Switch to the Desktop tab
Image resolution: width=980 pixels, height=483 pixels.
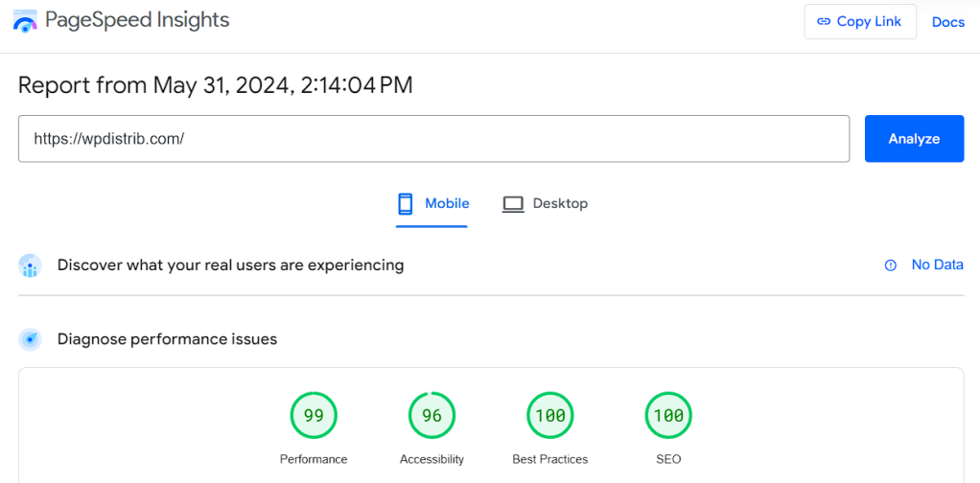click(x=545, y=204)
